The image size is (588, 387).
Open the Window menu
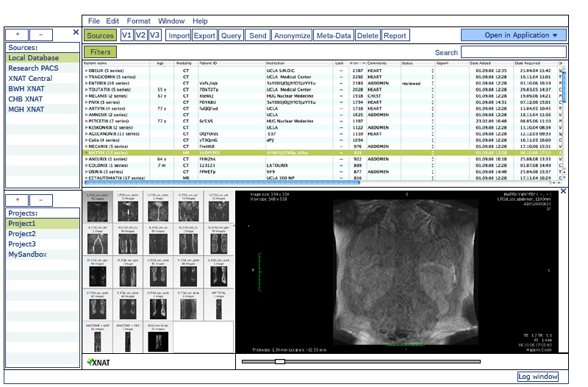click(x=171, y=21)
